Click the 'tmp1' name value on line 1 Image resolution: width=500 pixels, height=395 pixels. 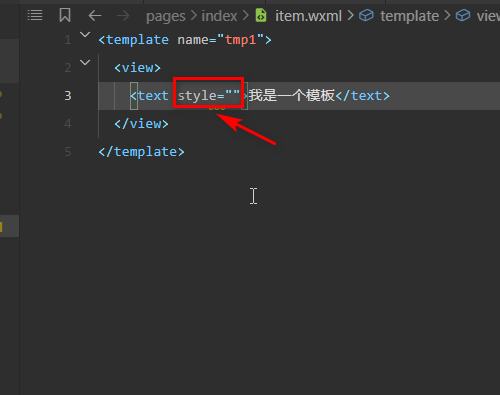240,40
